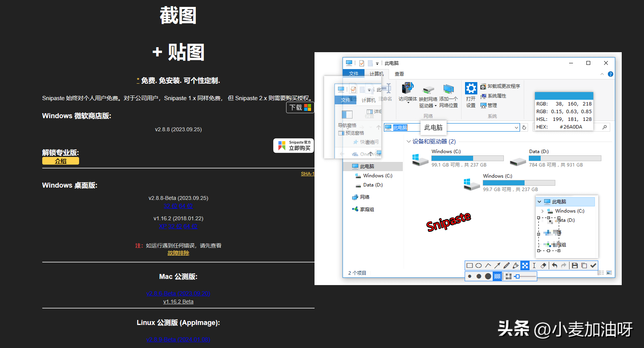Select the text insertion tool
This screenshot has height=348, width=644.
pyautogui.click(x=534, y=266)
